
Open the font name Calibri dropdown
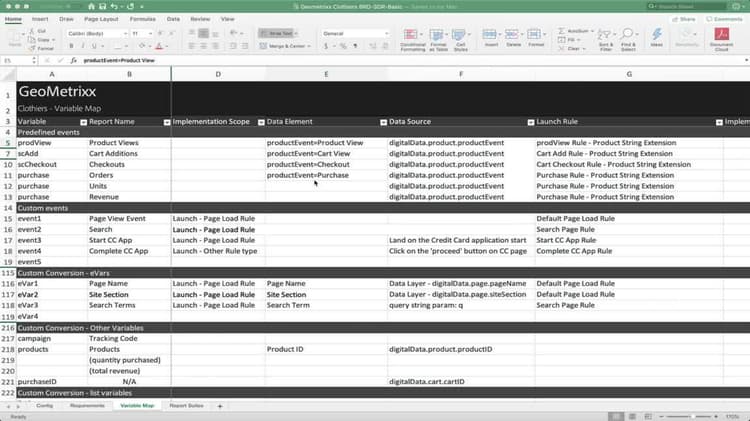coord(125,33)
